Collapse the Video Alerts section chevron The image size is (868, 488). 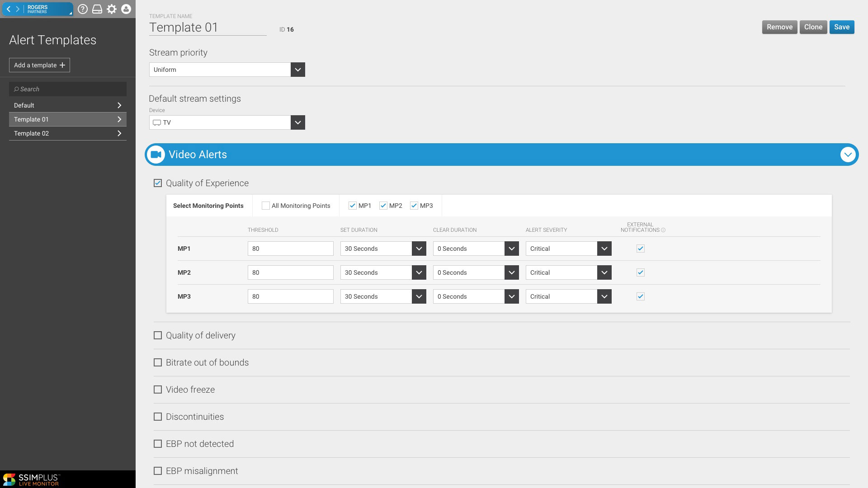tap(848, 155)
